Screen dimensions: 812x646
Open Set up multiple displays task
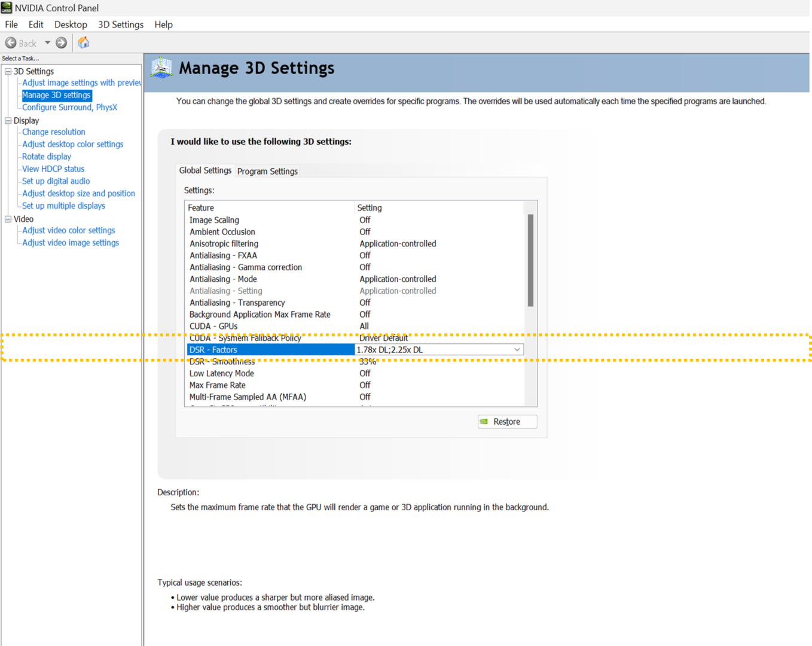pyautogui.click(x=63, y=206)
